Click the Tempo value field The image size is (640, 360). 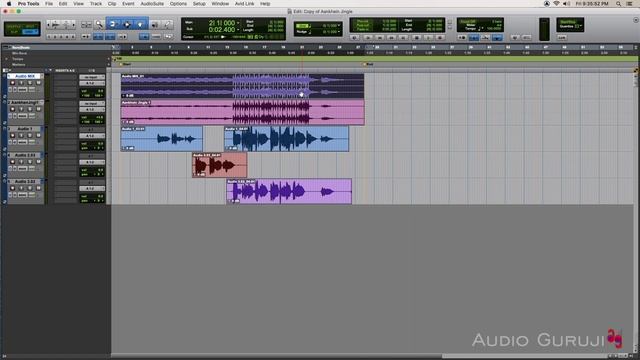pos(494,29)
